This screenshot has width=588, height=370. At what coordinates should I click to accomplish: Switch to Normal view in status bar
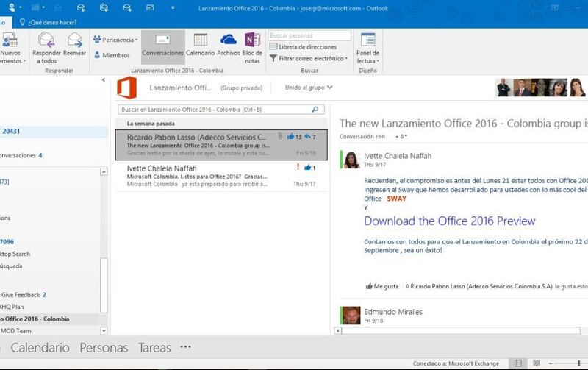click(x=518, y=363)
